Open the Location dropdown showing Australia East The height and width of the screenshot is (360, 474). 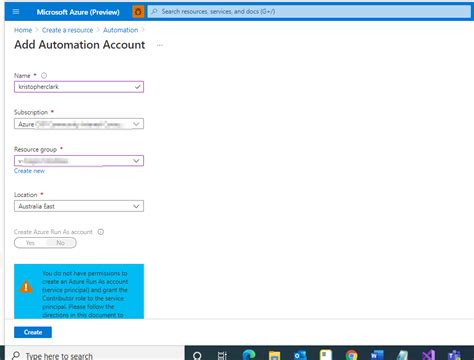pos(79,206)
